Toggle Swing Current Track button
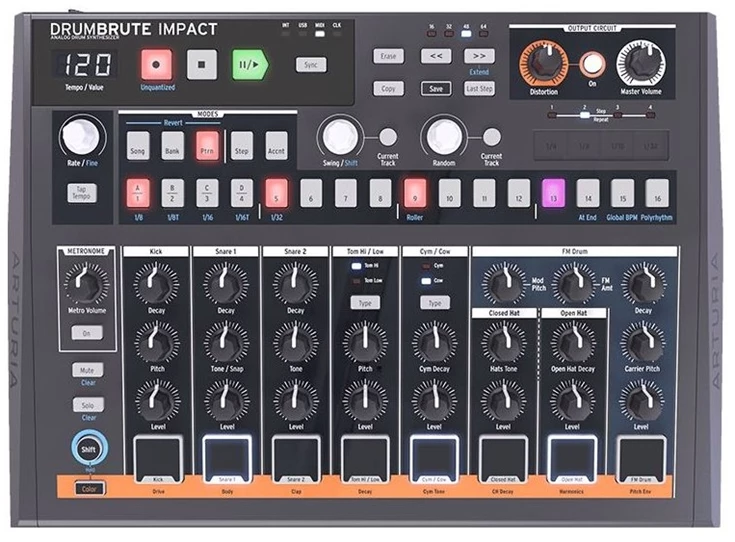This screenshot has width=735, height=542. pos(388,137)
